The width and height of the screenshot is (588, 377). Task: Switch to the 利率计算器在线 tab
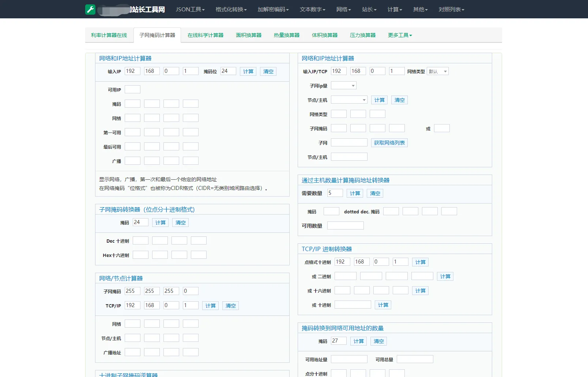coord(109,35)
